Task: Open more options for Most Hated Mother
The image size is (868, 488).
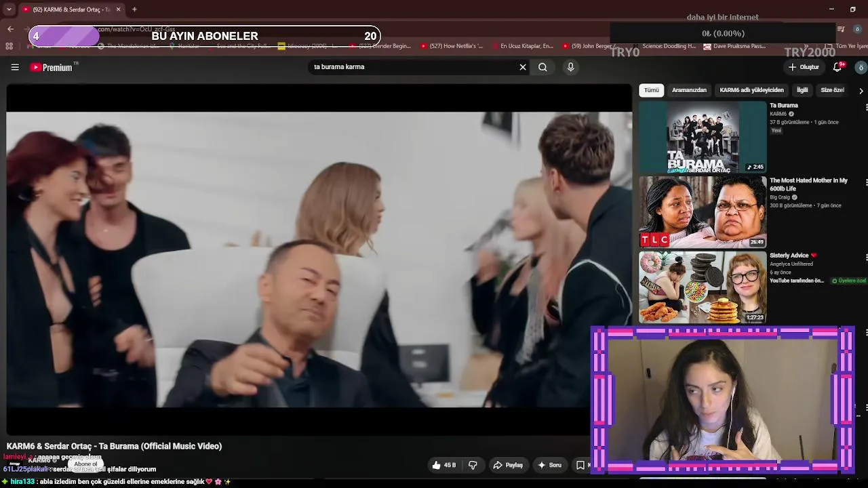Action: (866, 183)
